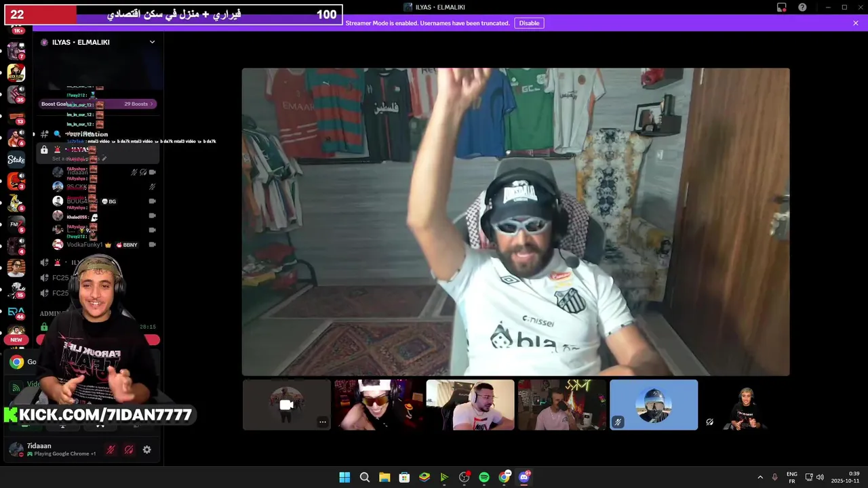This screenshot has width=868, height=488.
Task: Open the Kick Flow server icon
Action: 16,73
